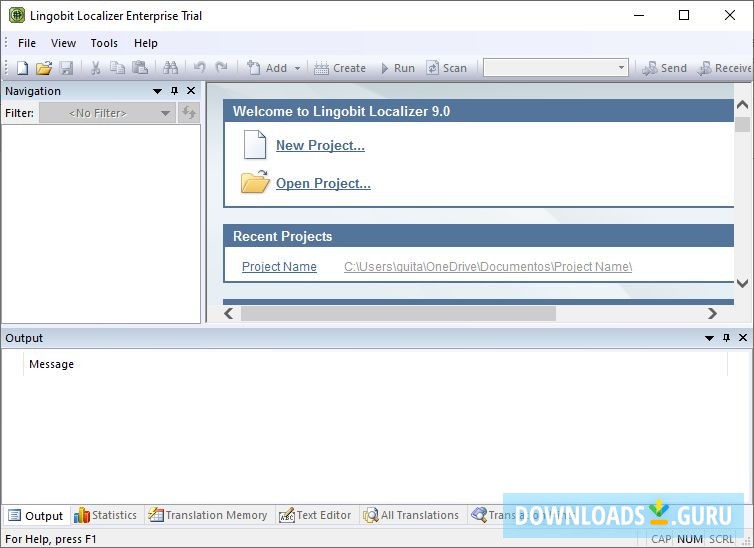Open the Add button dropdown arrow

297,68
